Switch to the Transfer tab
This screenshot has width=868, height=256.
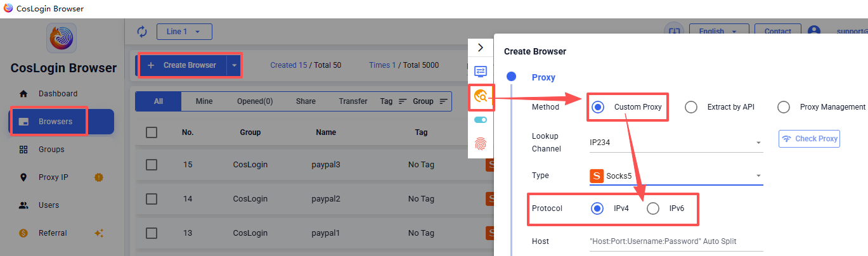[x=353, y=101]
